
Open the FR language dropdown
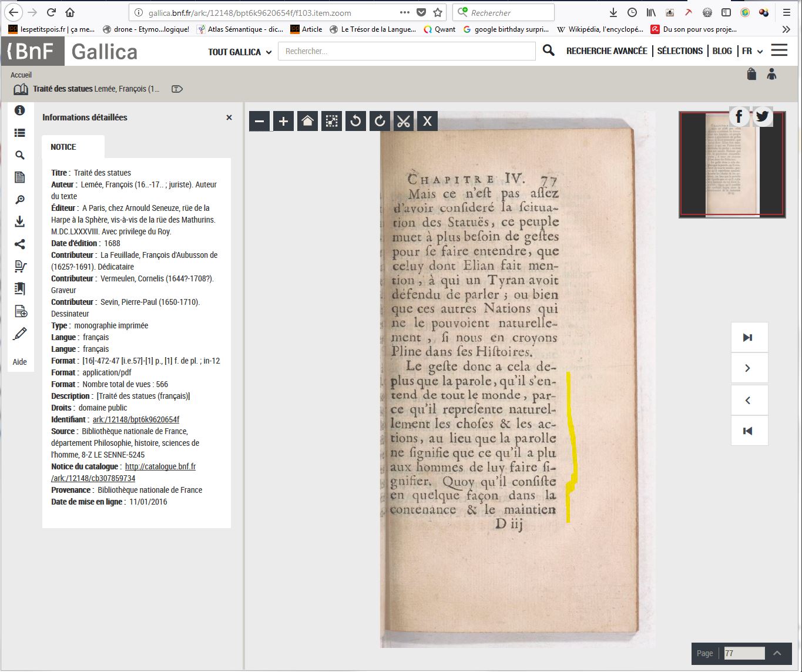[752, 51]
